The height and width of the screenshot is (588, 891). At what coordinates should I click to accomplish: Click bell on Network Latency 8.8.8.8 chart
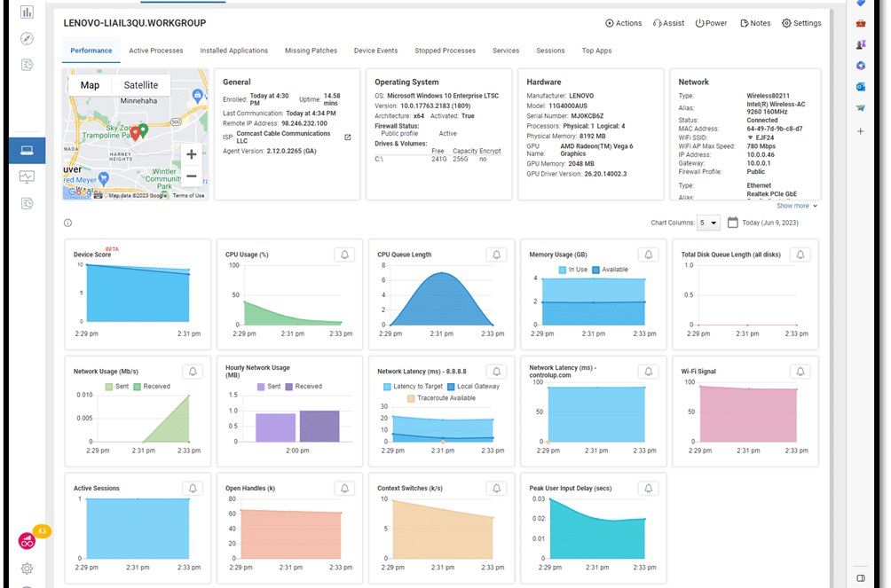coord(496,372)
